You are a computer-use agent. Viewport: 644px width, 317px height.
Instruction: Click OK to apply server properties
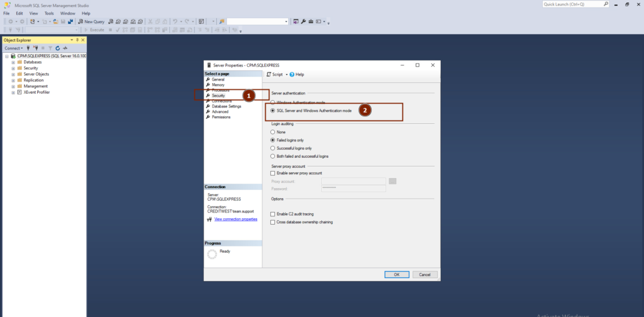pyautogui.click(x=396, y=274)
